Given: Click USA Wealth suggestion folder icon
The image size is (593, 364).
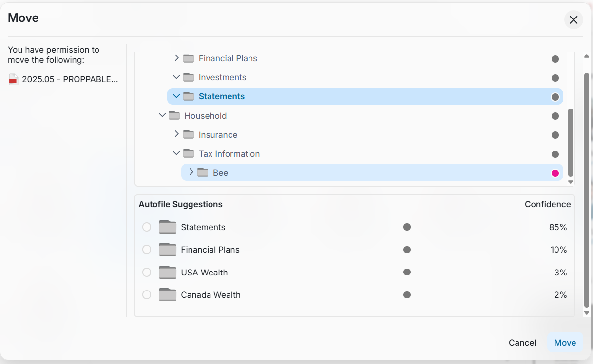Looking at the screenshot, I should coord(168,273).
